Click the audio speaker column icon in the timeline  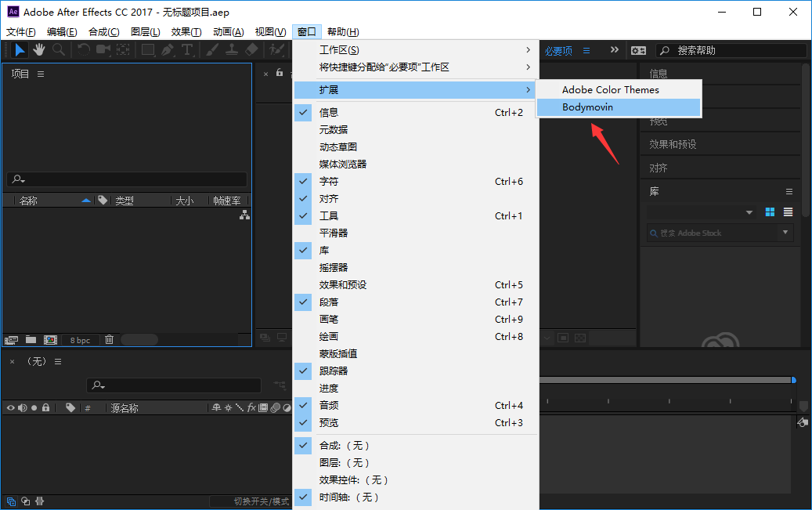(x=22, y=408)
